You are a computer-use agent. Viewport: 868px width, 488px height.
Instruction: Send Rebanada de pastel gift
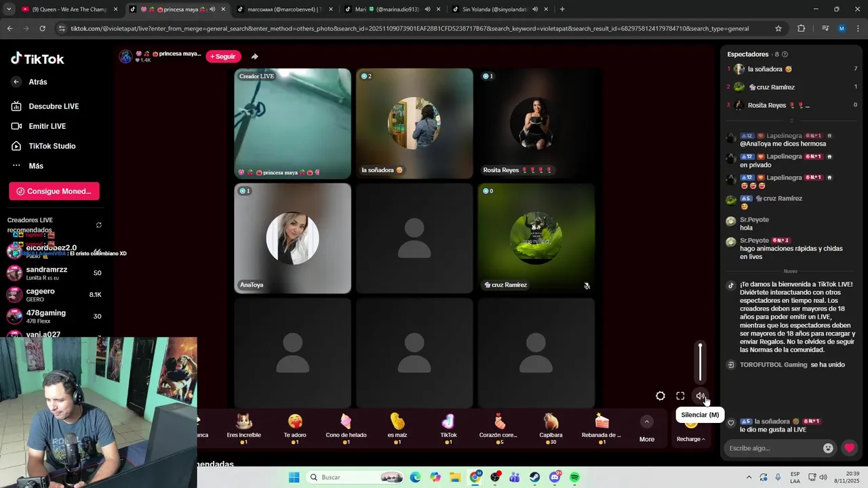[x=601, y=428]
